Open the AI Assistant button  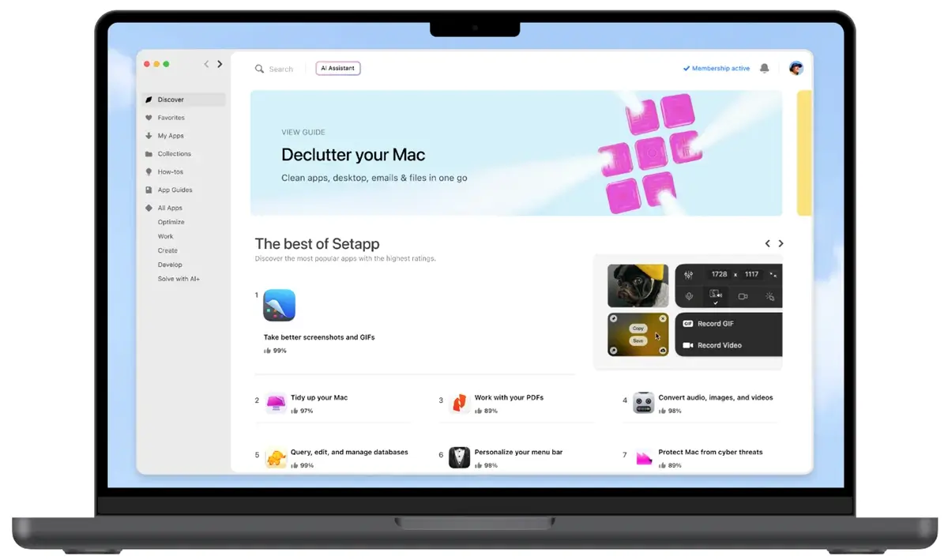coord(338,69)
